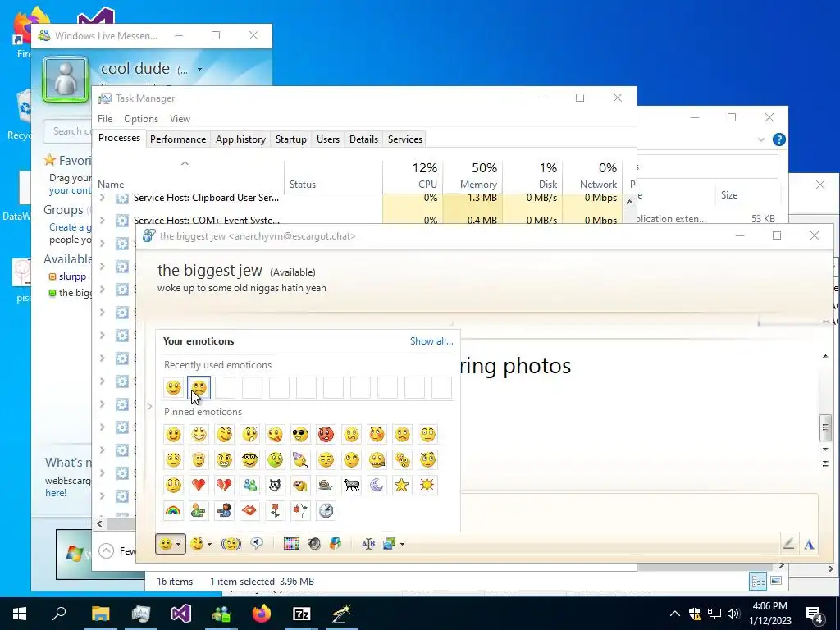Click the Messenger search contacts field

pyautogui.click(x=68, y=131)
